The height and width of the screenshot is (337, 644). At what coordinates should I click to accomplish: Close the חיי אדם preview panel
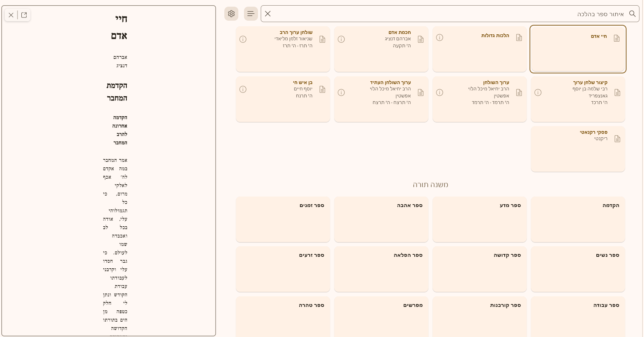[x=11, y=15]
